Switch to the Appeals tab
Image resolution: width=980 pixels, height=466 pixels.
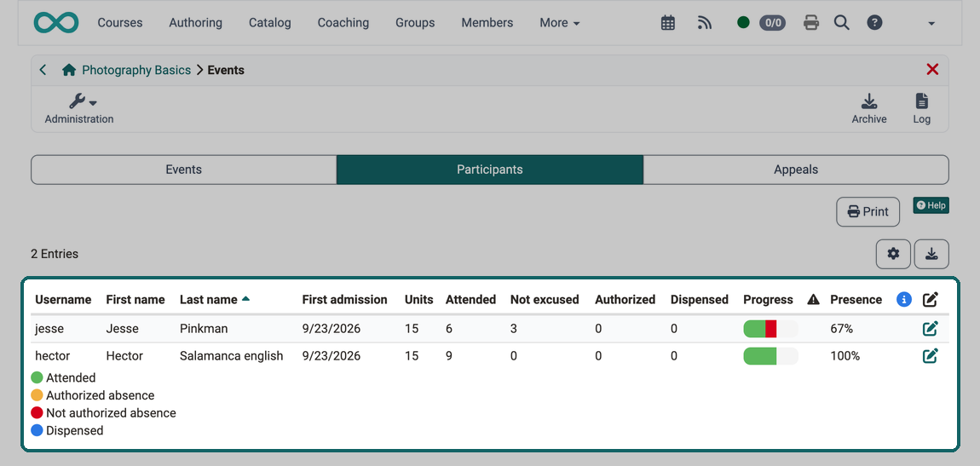point(796,170)
